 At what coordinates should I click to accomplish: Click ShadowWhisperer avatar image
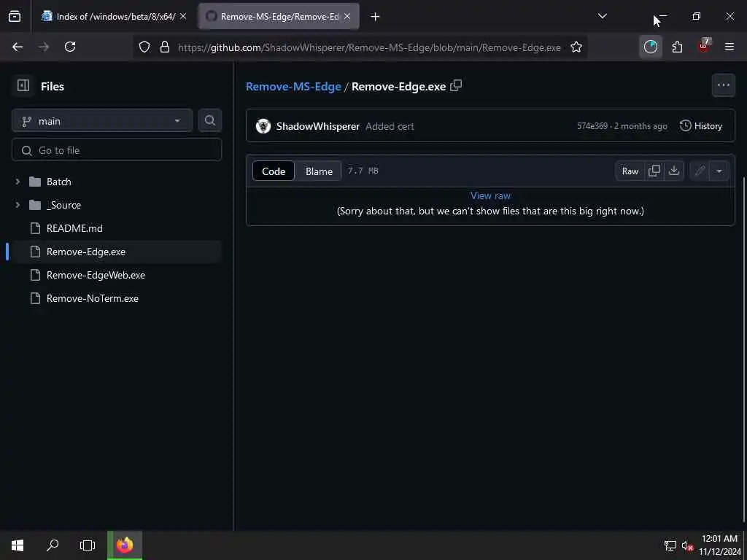[x=263, y=126]
